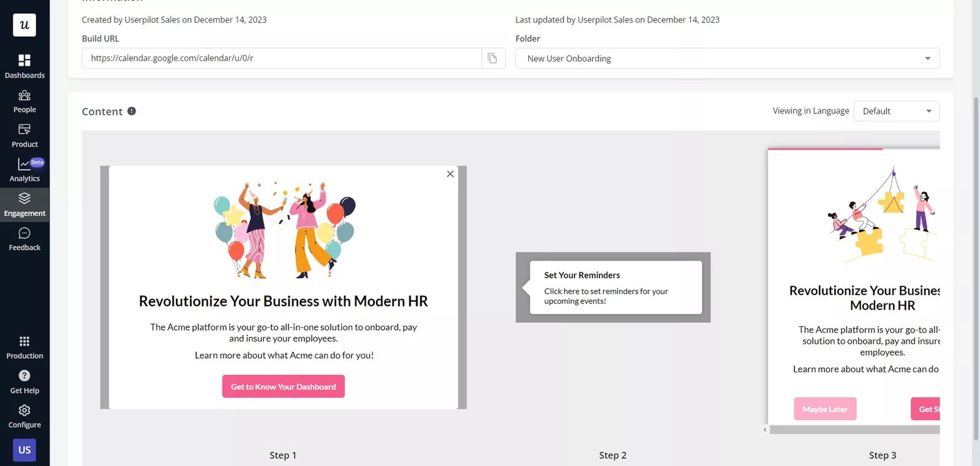Open the Feedback section
Viewport: 980px width, 466px height.
pyautogui.click(x=24, y=239)
